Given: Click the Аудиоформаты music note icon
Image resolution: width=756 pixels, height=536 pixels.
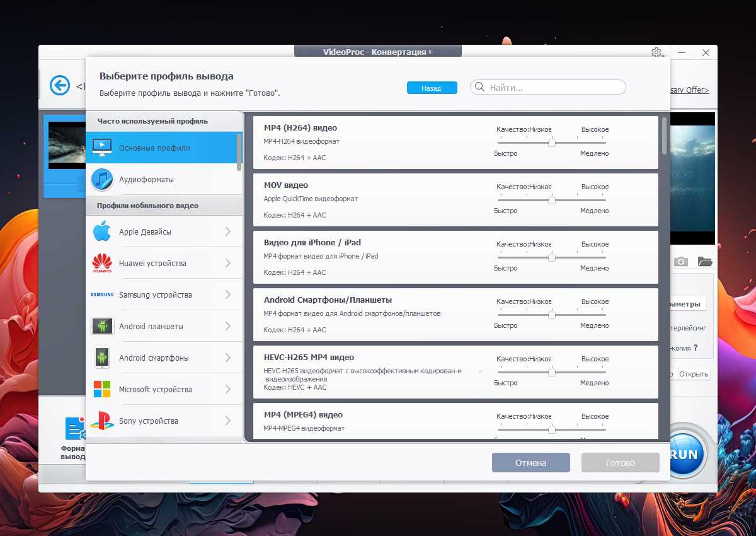Looking at the screenshot, I should coord(102,180).
